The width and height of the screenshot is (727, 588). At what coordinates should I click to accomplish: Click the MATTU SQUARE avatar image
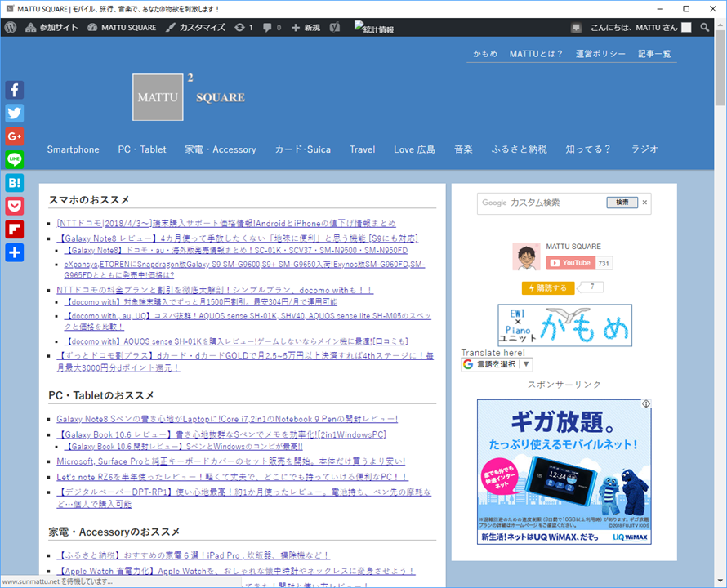(x=526, y=256)
